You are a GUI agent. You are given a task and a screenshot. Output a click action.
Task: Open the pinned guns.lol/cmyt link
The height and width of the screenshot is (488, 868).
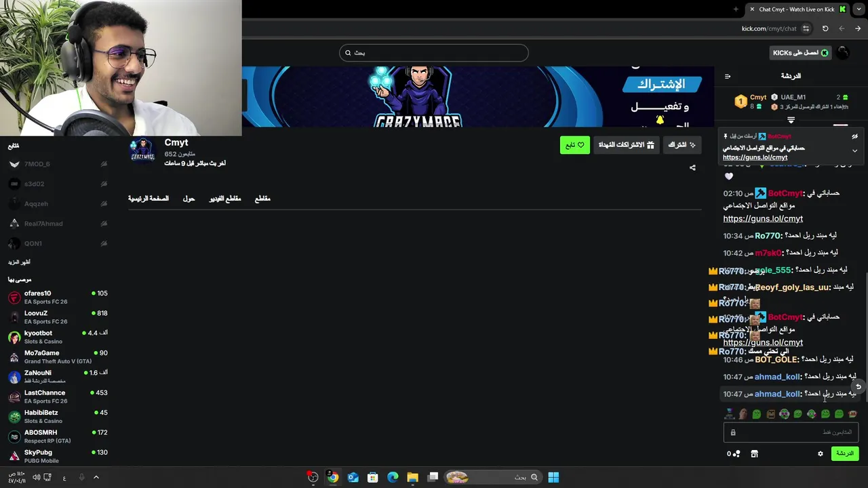[755, 157]
